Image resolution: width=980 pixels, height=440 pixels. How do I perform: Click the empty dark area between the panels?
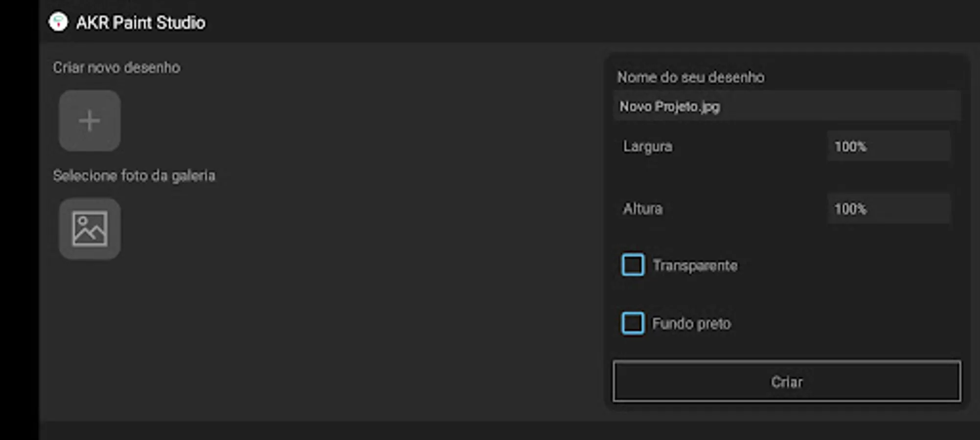tap(367, 244)
